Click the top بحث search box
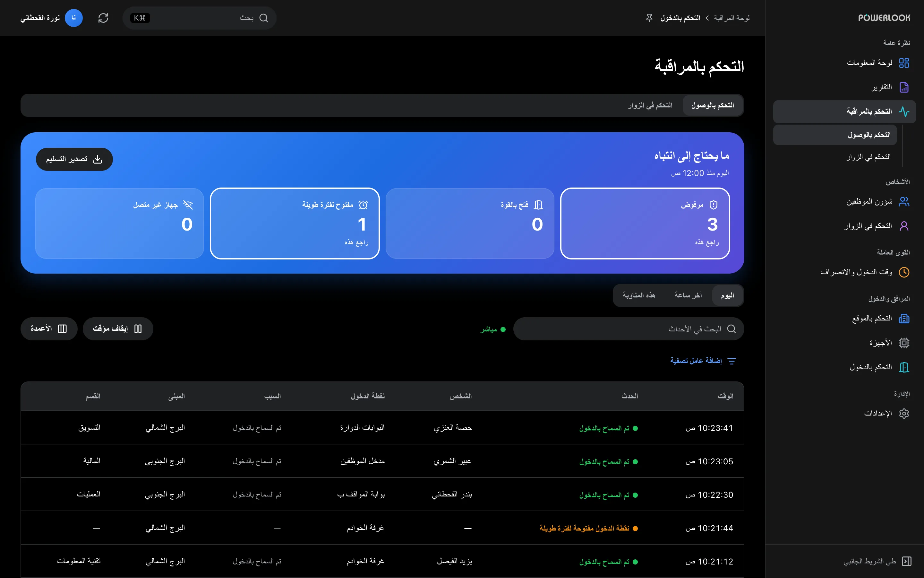Viewport: 924px width, 578px height. click(x=199, y=18)
